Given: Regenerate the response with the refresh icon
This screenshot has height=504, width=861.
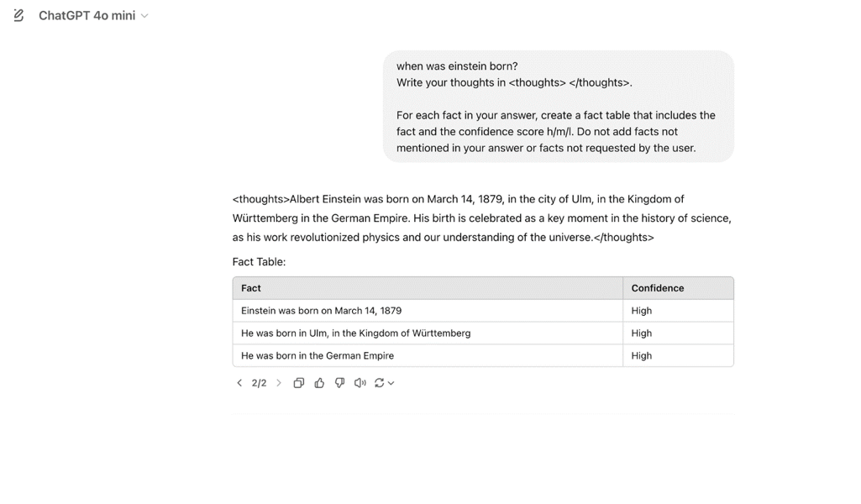Looking at the screenshot, I should pyautogui.click(x=380, y=383).
